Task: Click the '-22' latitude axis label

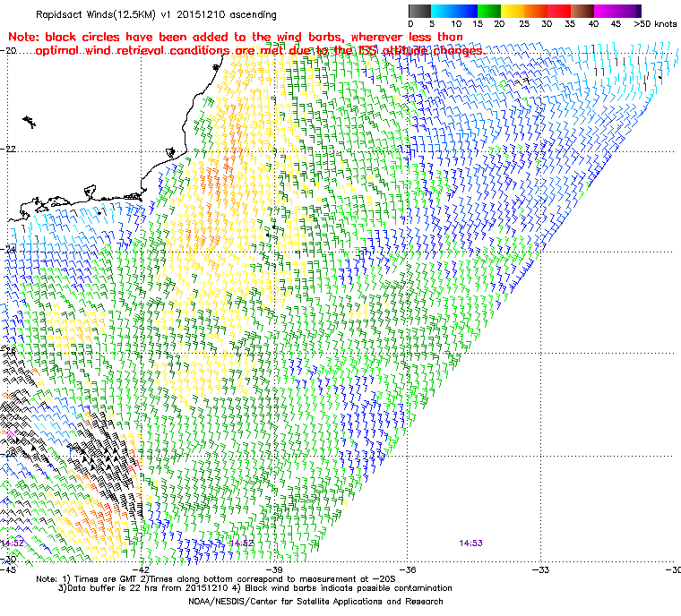Action: (8, 149)
